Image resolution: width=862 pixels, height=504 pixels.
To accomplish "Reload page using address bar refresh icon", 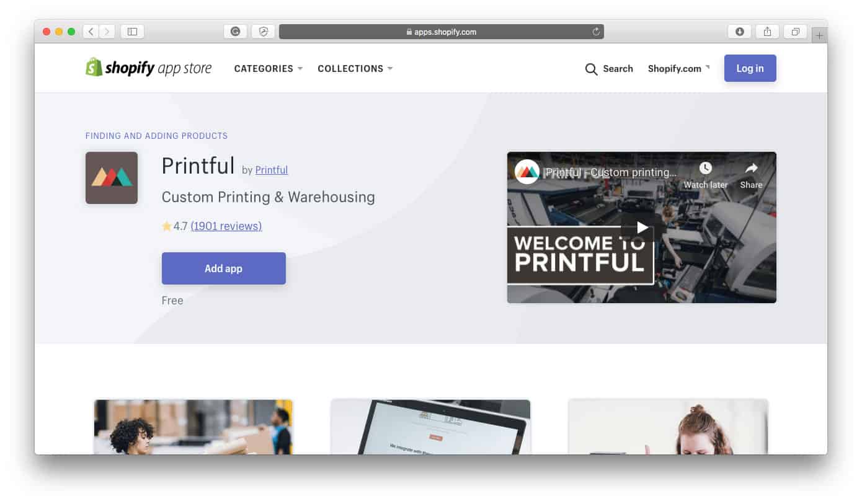I will [596, 32].
